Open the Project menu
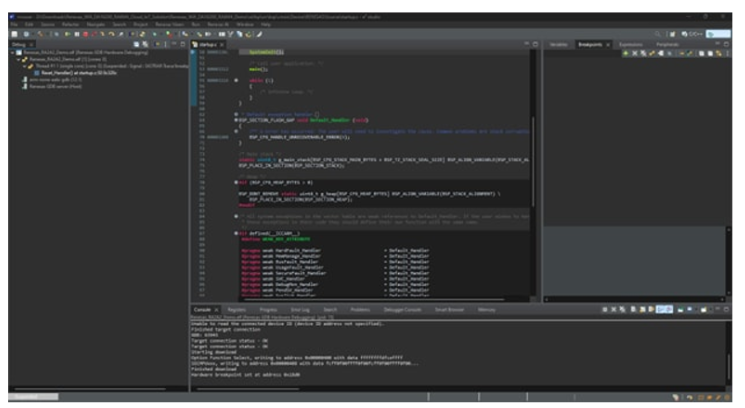Screen dimensions: 745x408 coord(141,24)
